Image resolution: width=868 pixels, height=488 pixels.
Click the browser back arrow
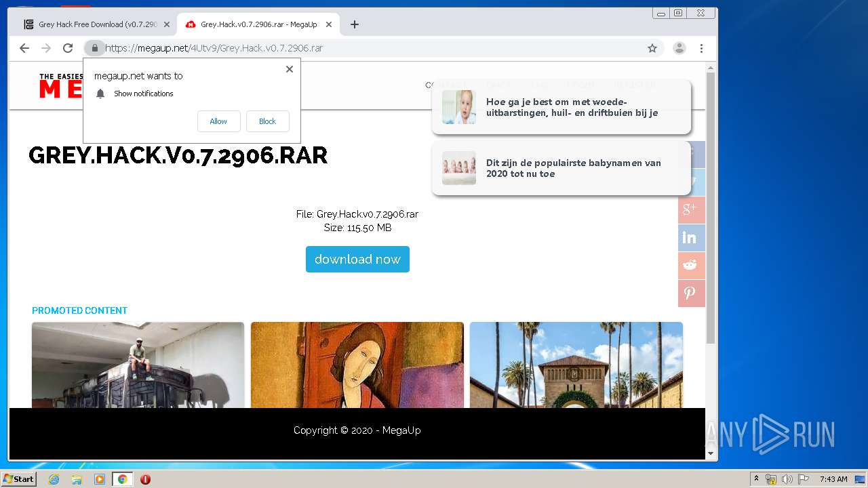click(24, 48)
